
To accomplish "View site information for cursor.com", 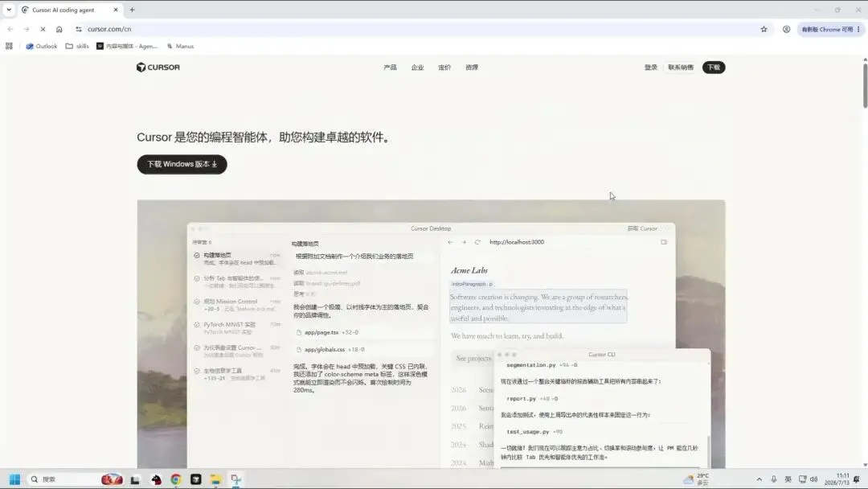I will click(79, 29).
